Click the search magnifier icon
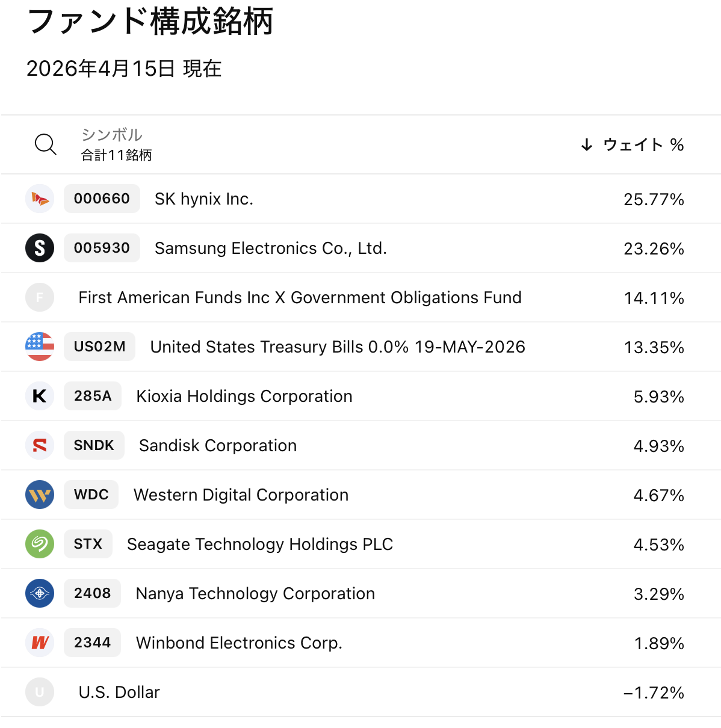 pyautogui.click(x=45, y=144)
